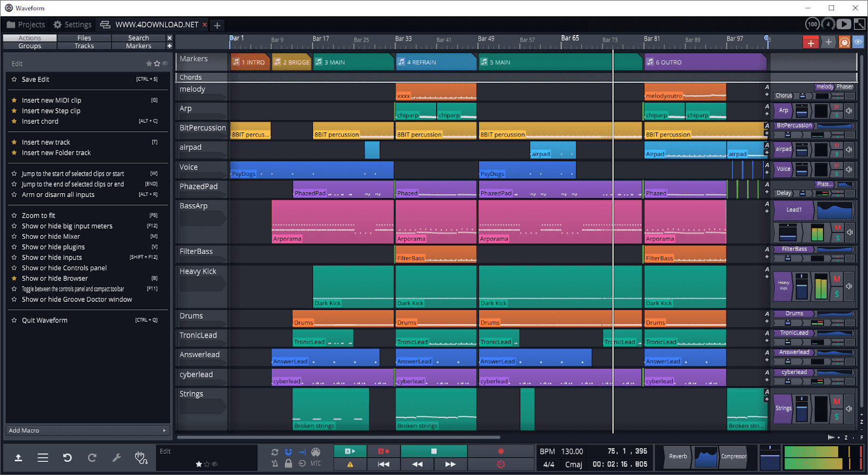Open the Settings tab
Viewport: 868px width, 475px height.
pos(73,24)
